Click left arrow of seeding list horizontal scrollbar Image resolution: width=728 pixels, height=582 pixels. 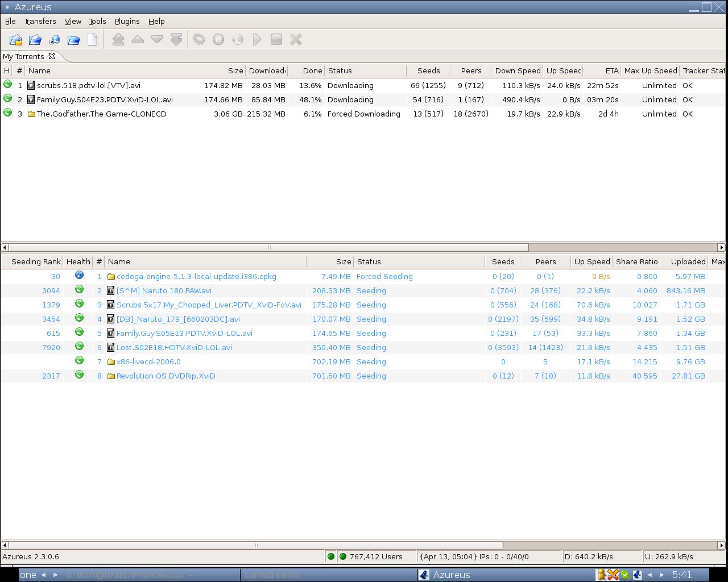point(5,545)
